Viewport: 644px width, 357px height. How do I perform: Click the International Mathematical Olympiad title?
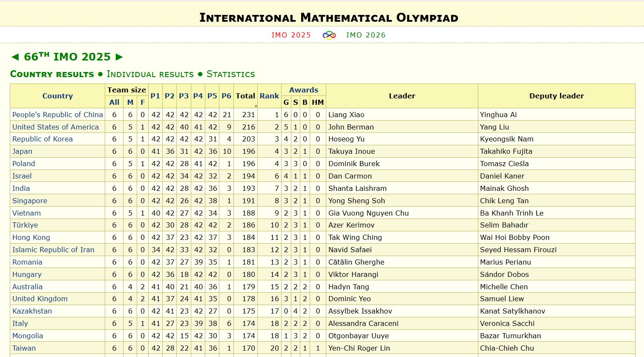click(329, 17)
